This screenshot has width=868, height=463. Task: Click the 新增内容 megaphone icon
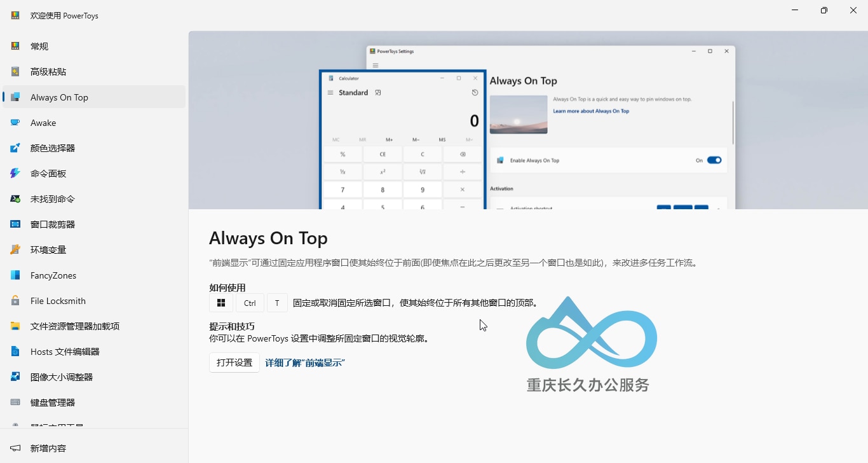tap(15, 448)
